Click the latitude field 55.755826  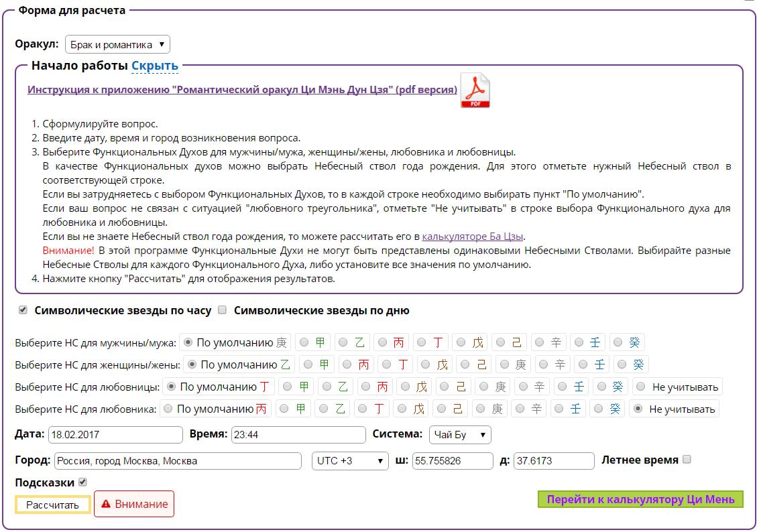point(453,460)
